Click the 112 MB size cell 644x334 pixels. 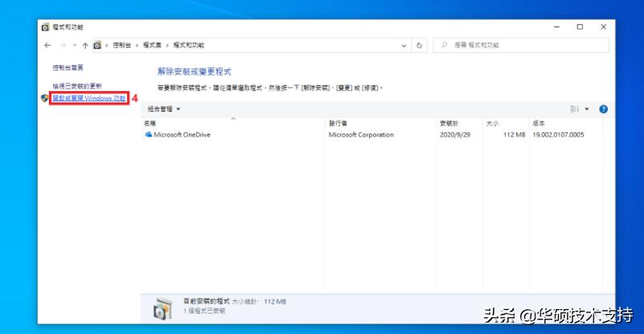click(515, 134)
